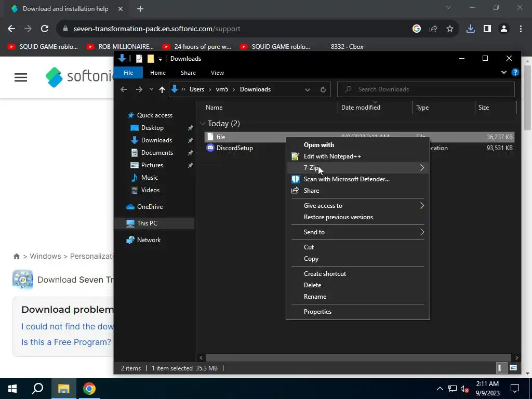Open Desktop in Quick access

[152, 128]
